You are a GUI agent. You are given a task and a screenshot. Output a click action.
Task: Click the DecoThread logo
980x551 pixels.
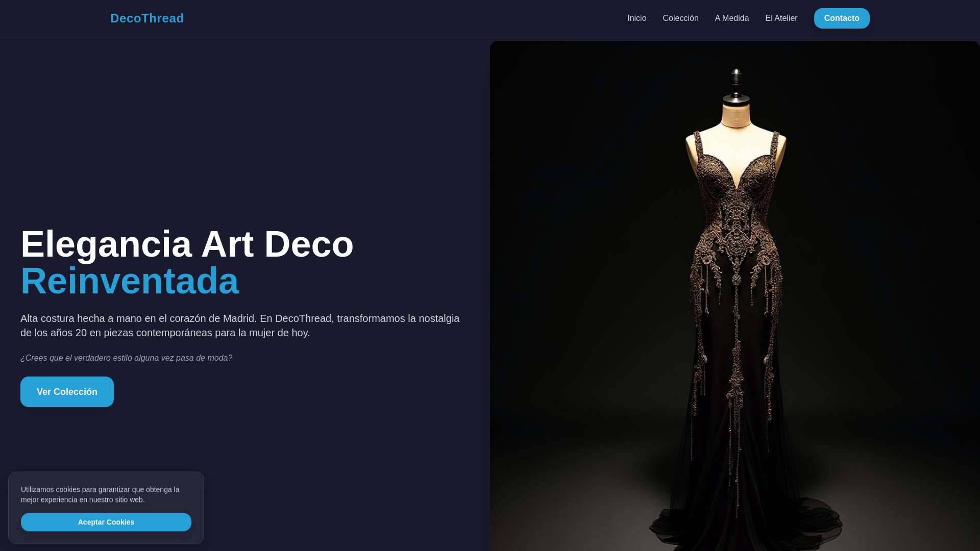tap(147, 18)
